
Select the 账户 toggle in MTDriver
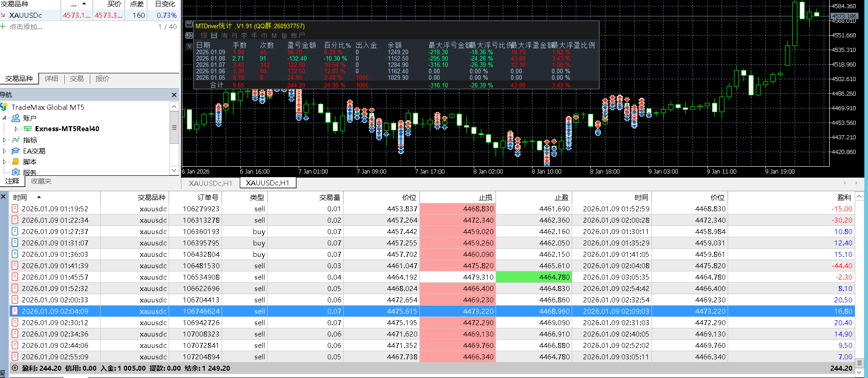(x=298, y=35)
